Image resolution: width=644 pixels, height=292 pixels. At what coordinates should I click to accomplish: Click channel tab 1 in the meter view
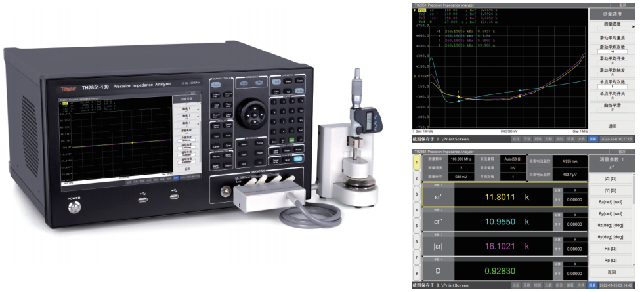416,164
